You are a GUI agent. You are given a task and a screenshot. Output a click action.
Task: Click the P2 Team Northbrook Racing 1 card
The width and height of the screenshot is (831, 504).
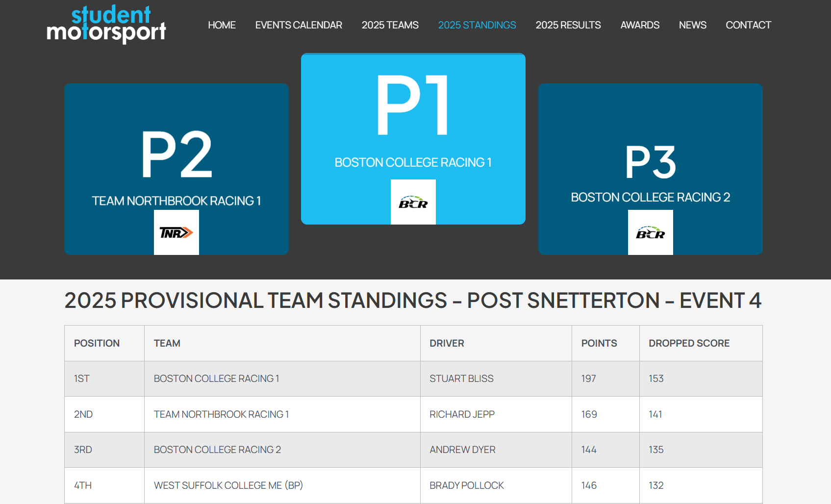click(176, 169)
